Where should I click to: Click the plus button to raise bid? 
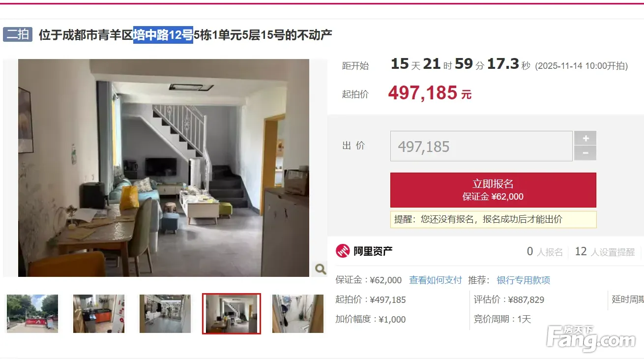click(x=585, y=138)
